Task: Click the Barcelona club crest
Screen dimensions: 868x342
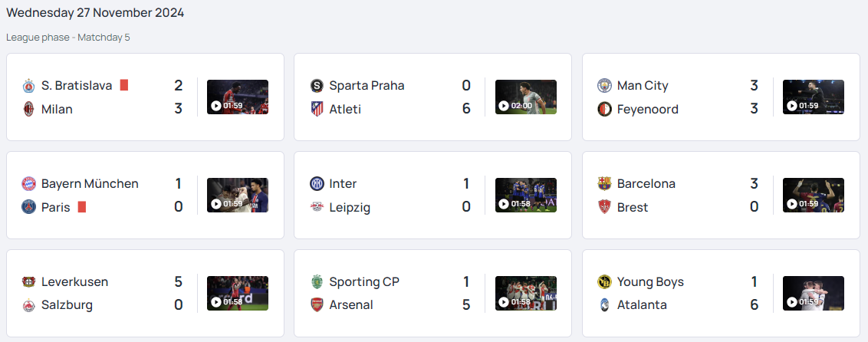Action: coord(604,184)
